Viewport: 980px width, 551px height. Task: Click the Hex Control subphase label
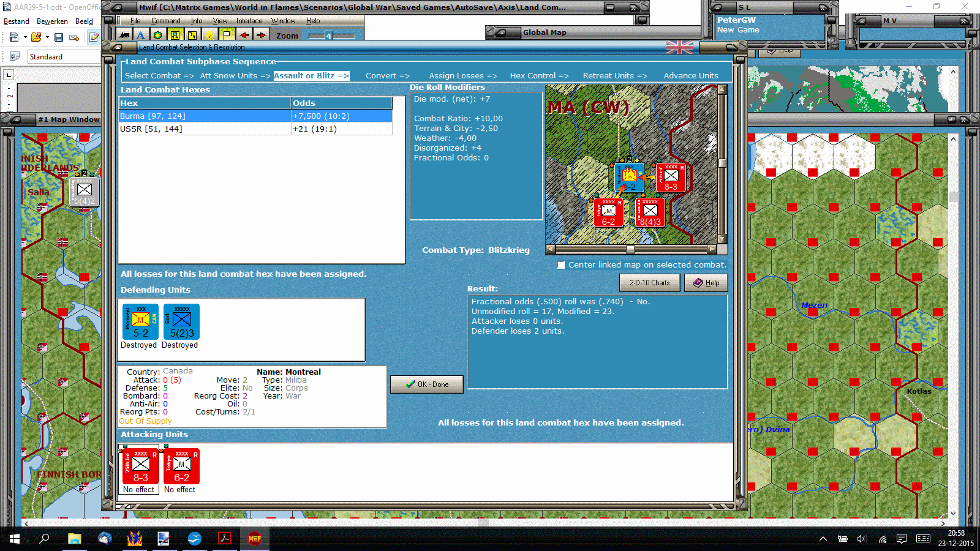pos(539,76)
